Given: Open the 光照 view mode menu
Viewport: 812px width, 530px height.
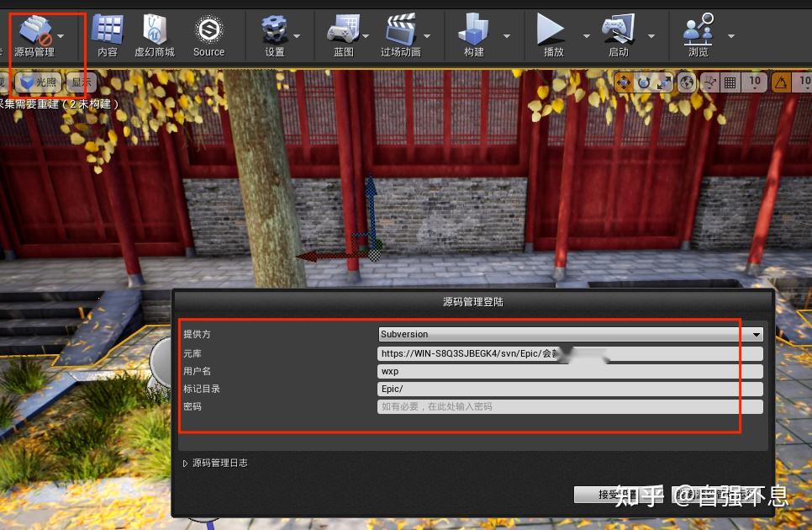Looking at the screenshot, I should [39, 82].
